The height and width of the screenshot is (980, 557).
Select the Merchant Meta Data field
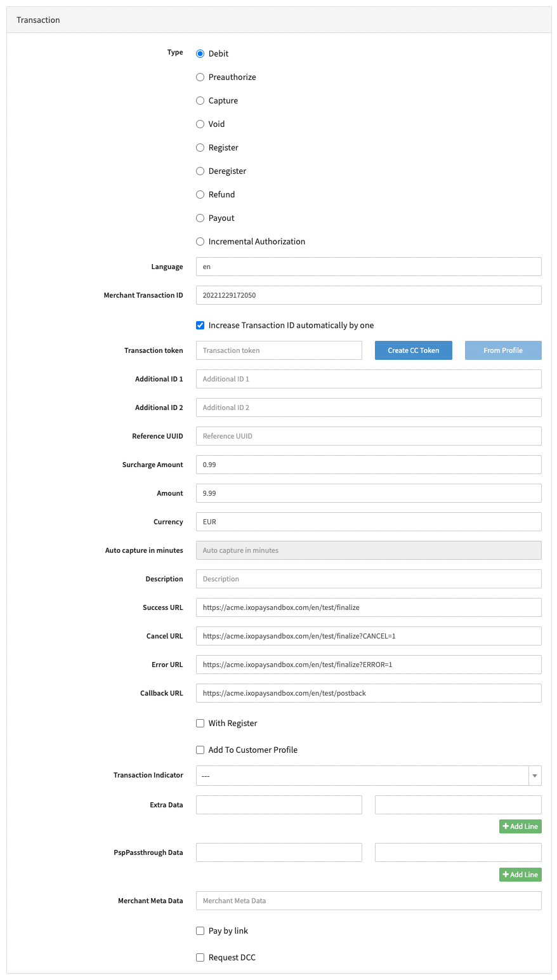click(x=369, y=901)
